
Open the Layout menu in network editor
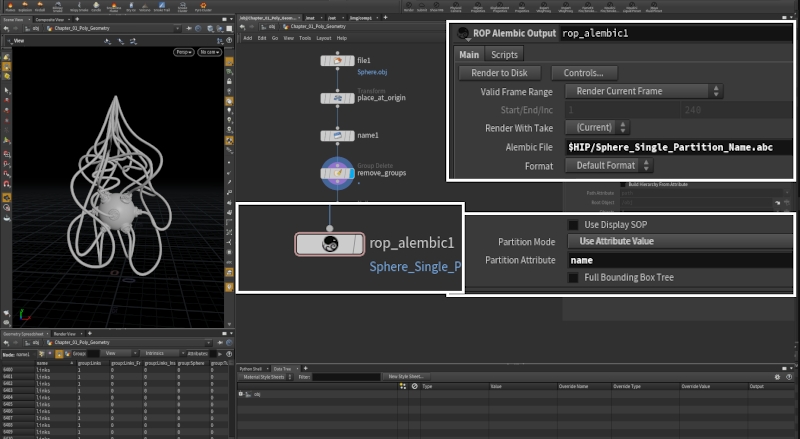coord(324,38)
